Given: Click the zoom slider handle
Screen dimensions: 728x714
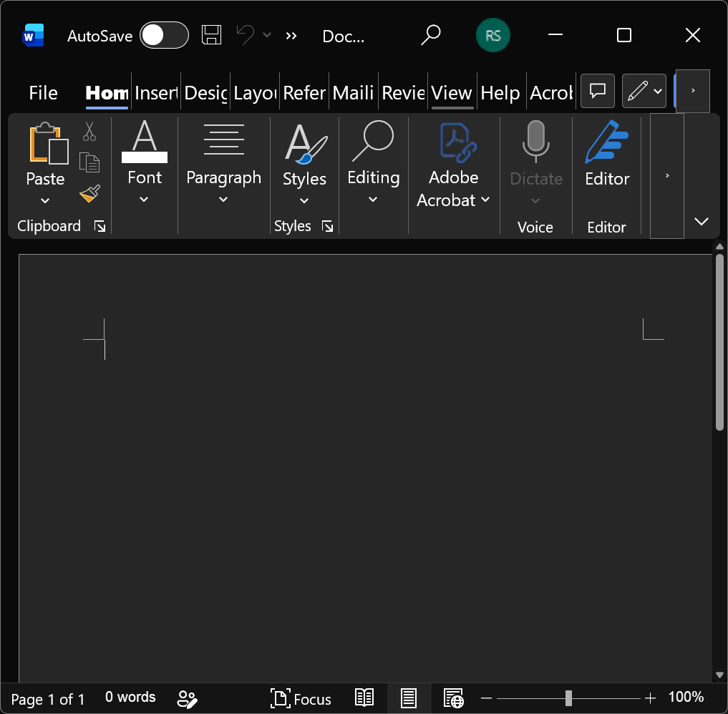Looking at the screenshot, I should pyautogui.click(x=568, y=698).
